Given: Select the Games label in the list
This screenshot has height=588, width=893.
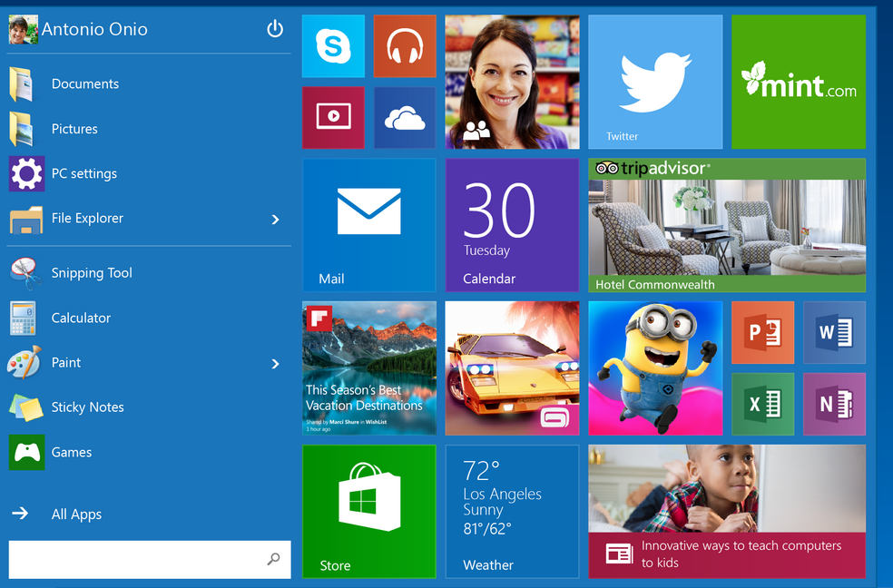Looking at the screenshot, I should point(72,452).
